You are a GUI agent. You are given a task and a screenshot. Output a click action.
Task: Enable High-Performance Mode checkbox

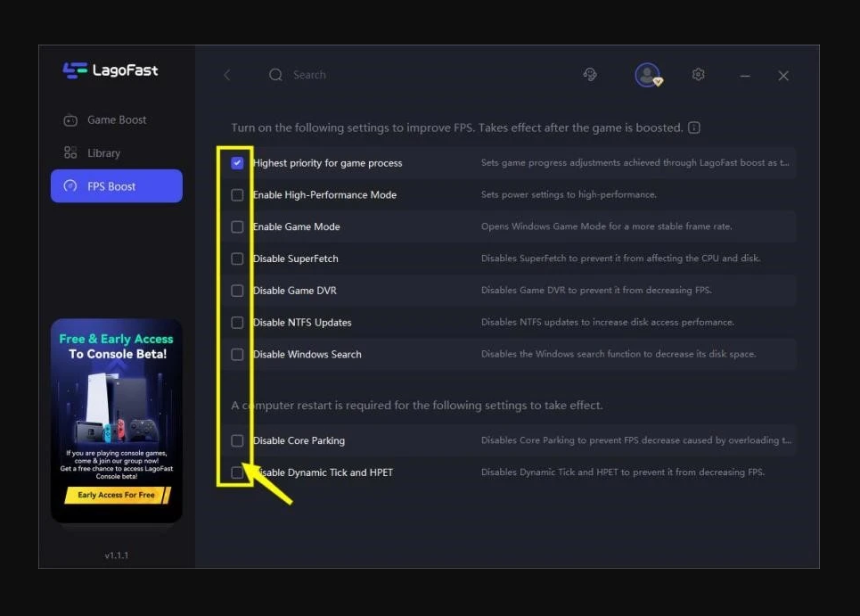237,194
